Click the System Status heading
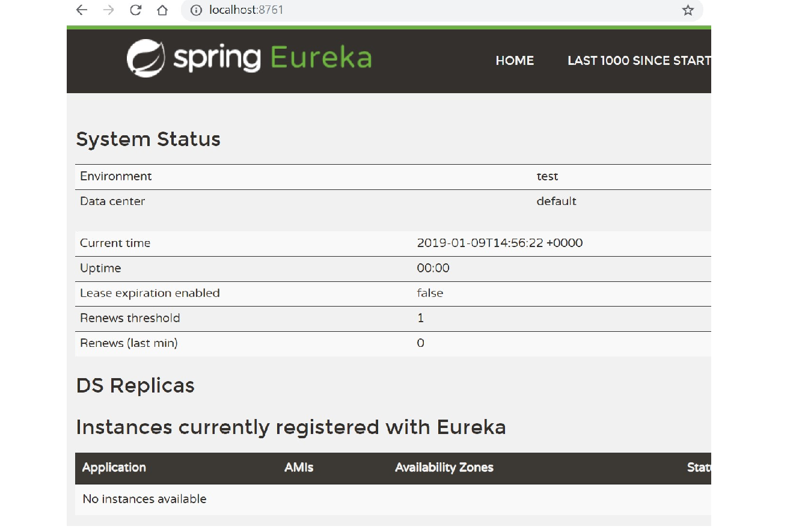The height and width of the screenshot is (532, 805). tap(148, 139)
